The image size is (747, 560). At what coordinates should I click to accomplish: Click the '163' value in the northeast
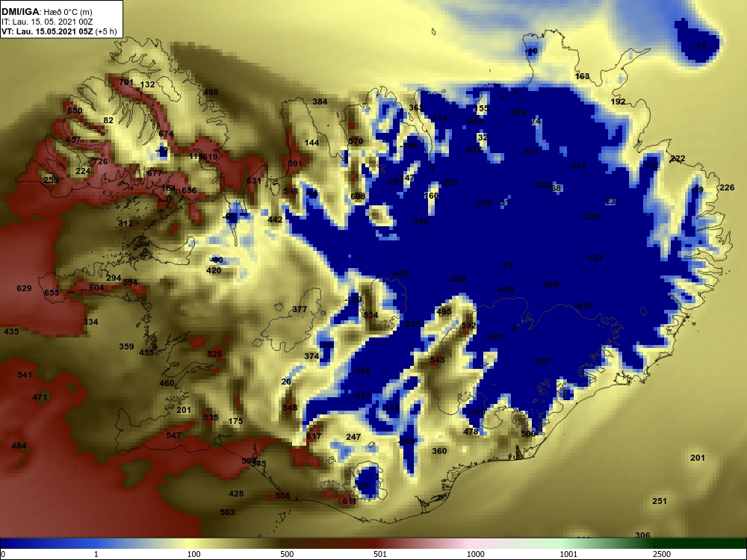[582, 76]
